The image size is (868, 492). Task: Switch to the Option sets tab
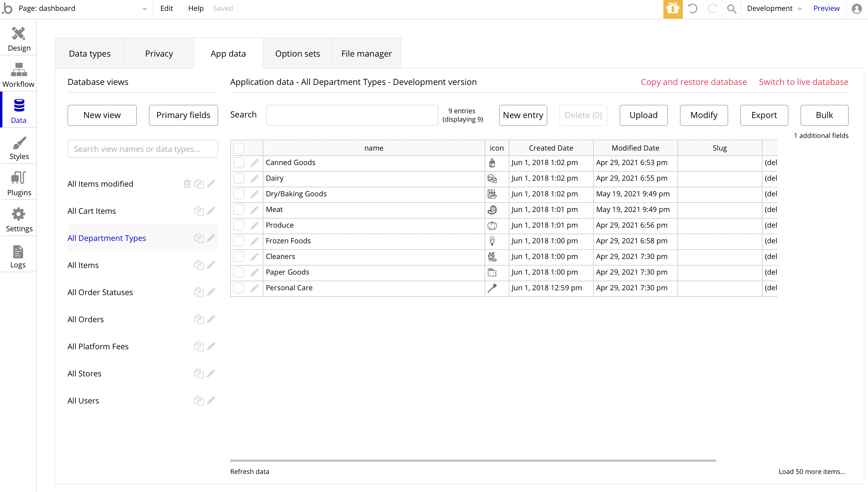(297, 53)
